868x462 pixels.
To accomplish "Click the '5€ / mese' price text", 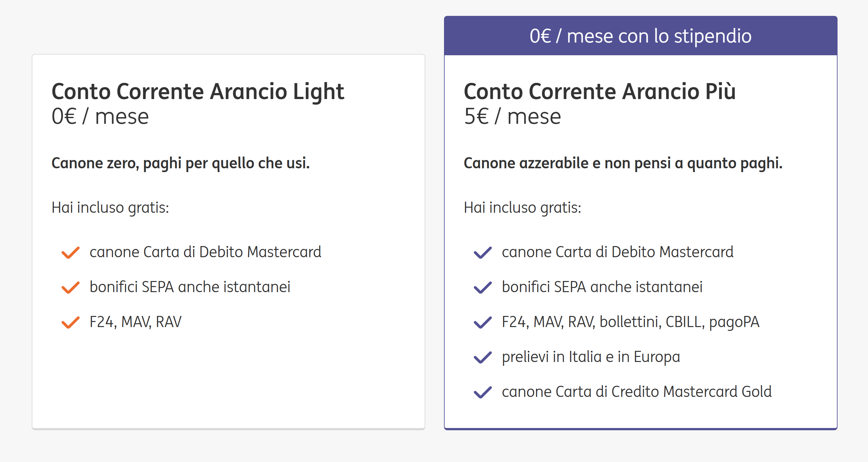I will click(x=512, y=117).
